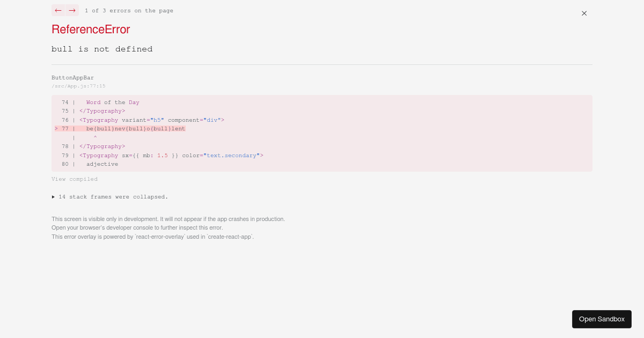Click the ReferenceError heading
The height and width of the screenshot is (338, 644).
click(x=90, y=30)
